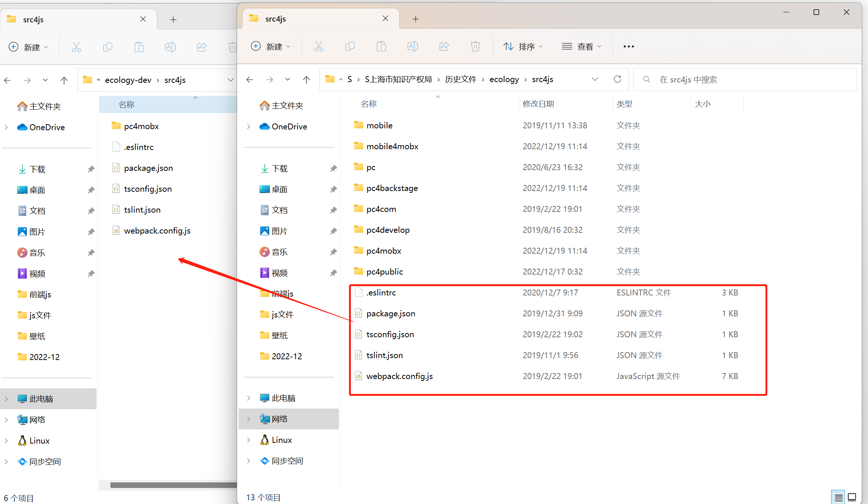This screenshot has height=504, width=868.
Task: Go back in left window navigation
Action: [x=7, y=80]
